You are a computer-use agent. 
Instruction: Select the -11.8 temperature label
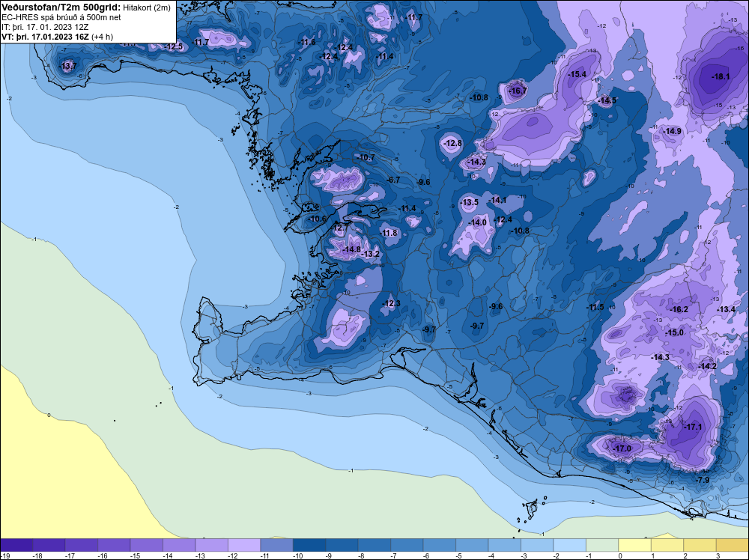coord(388,233)
